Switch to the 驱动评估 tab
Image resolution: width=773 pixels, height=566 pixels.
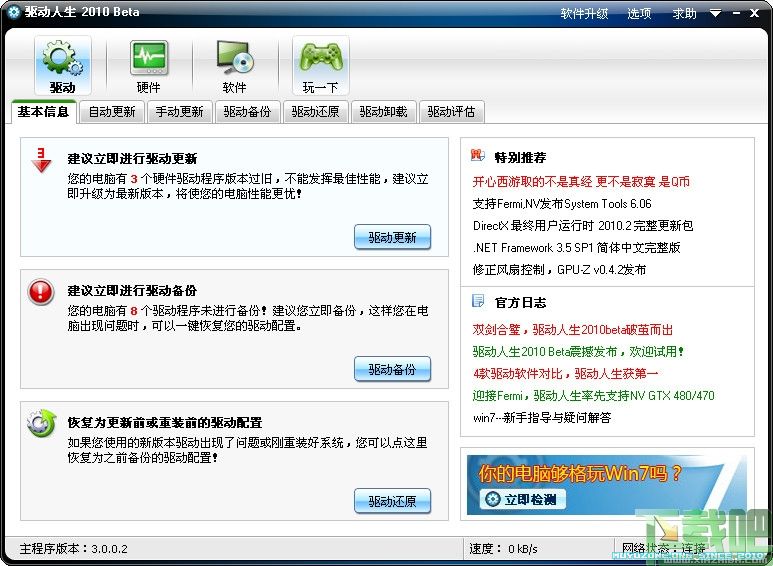coord(451,112)
